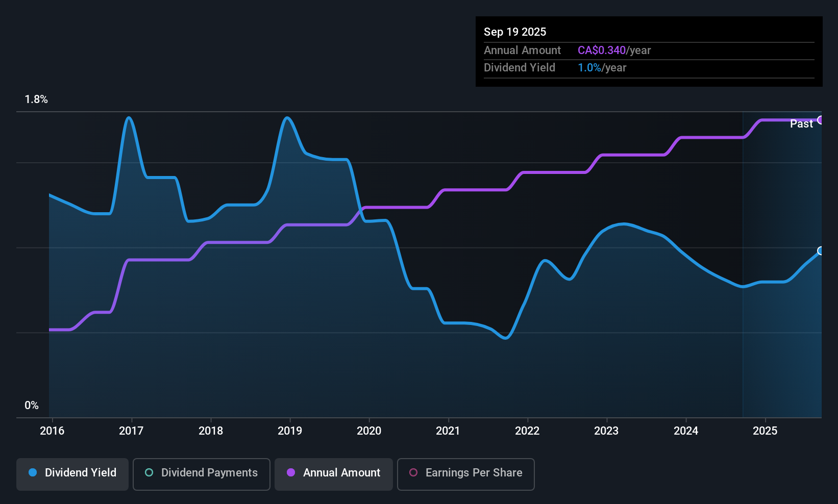The height and width of the screenshot is (504, 838).
Task: Click the teal Dividend Payments circle icon
Action: 149,473
